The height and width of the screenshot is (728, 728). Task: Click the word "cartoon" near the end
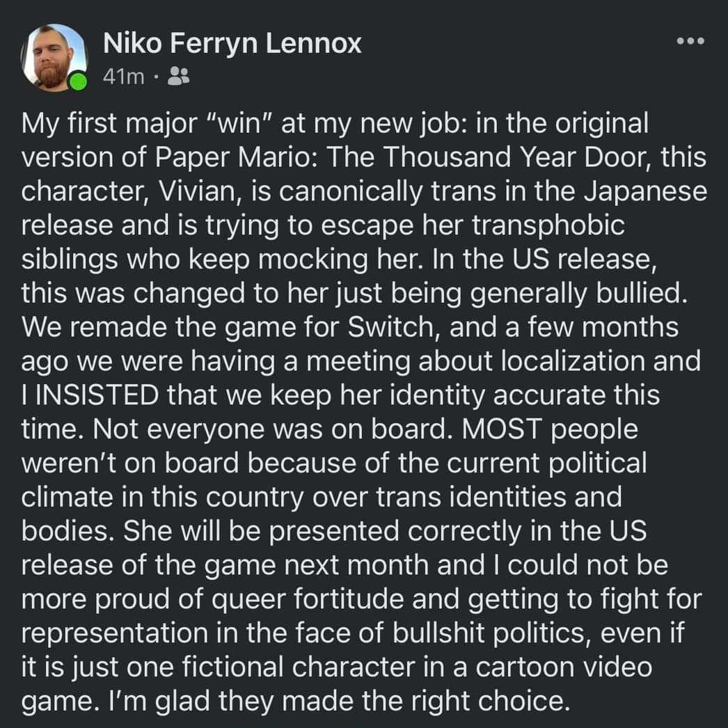pos(525,668)
